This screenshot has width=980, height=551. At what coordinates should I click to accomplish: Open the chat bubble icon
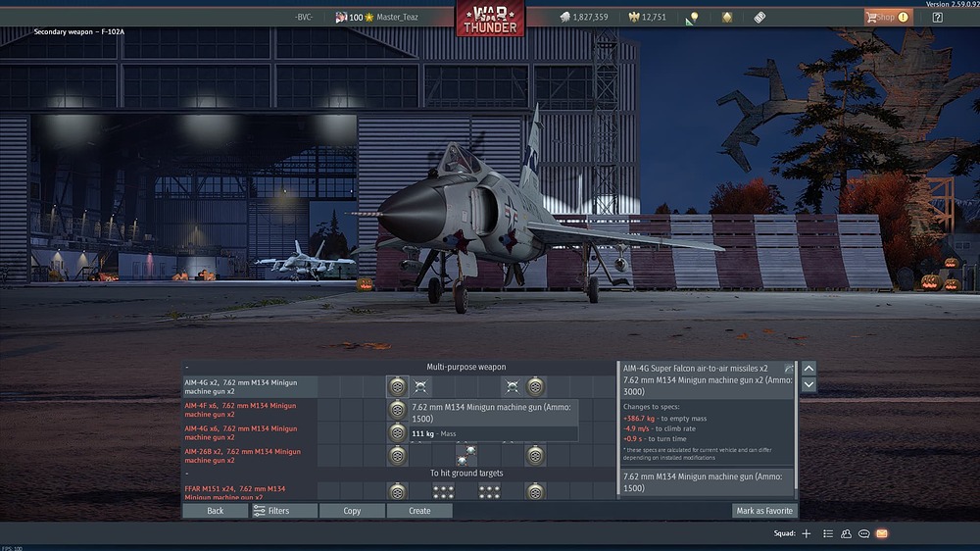(x=863, y=533)
